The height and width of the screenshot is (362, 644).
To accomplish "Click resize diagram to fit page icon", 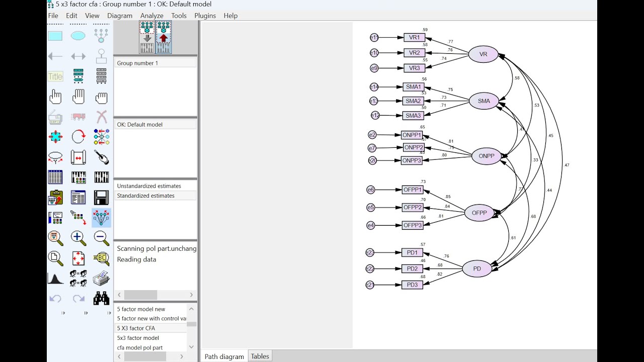I will (78, 258).
